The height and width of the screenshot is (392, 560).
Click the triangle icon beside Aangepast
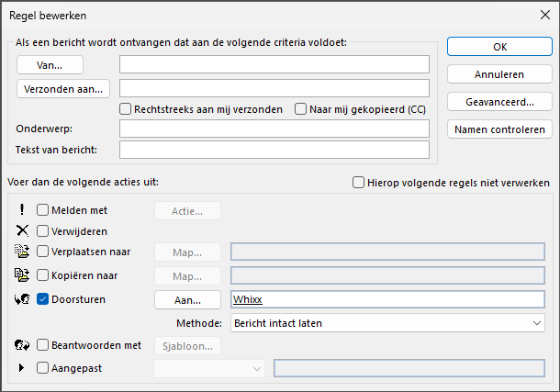22,368
